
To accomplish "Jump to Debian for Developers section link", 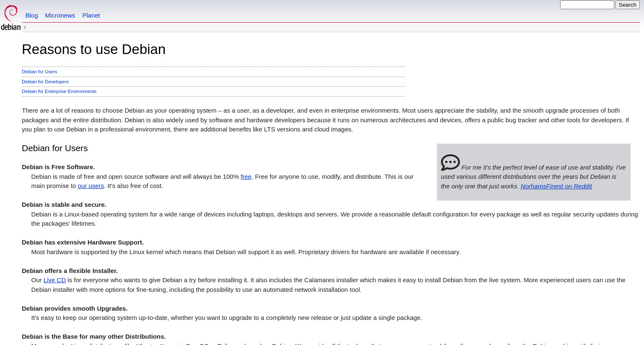I will tap(45, 82).
